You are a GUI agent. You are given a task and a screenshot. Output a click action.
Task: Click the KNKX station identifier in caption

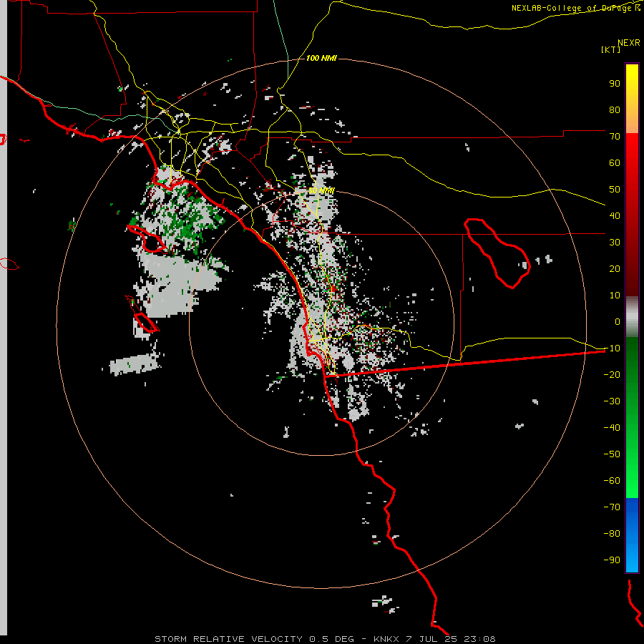click(x=386, y=639)
